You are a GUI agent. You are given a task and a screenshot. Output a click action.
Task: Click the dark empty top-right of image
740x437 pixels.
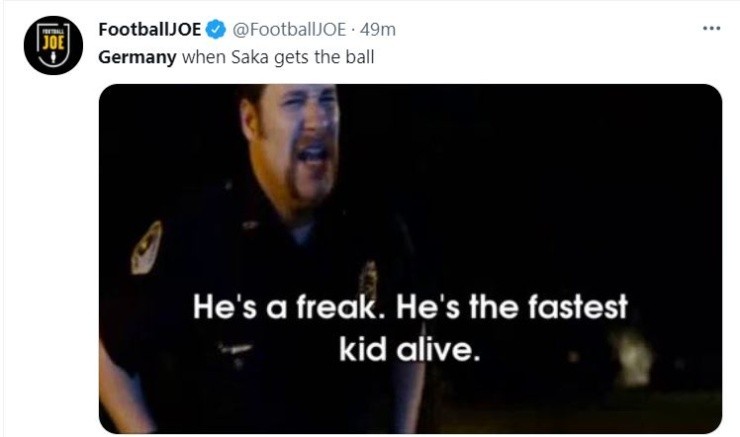620,150
